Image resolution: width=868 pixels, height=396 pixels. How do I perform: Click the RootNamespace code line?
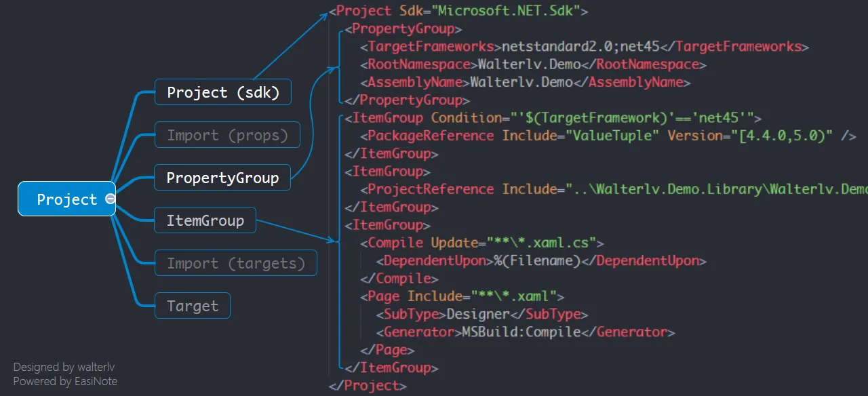click(533, 64)
